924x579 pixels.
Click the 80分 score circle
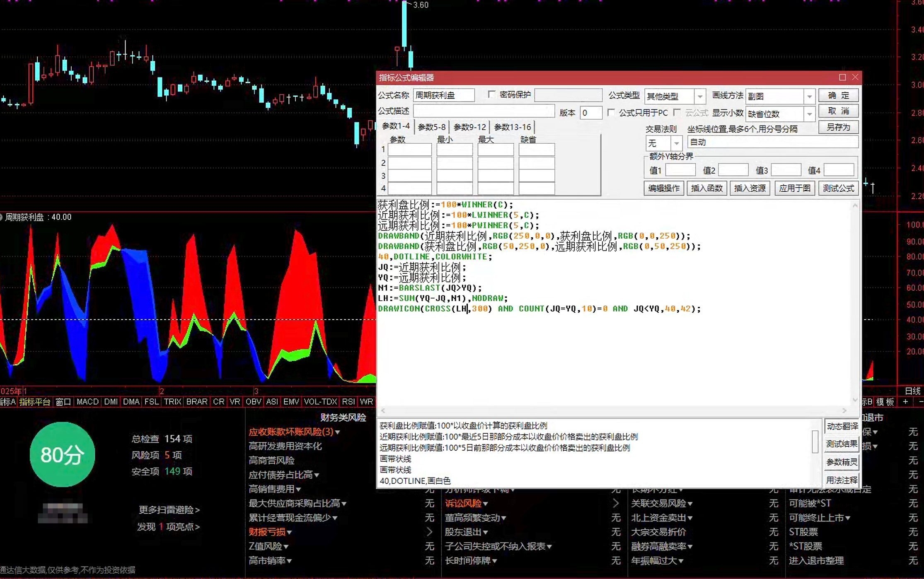(x=62, y=455)
